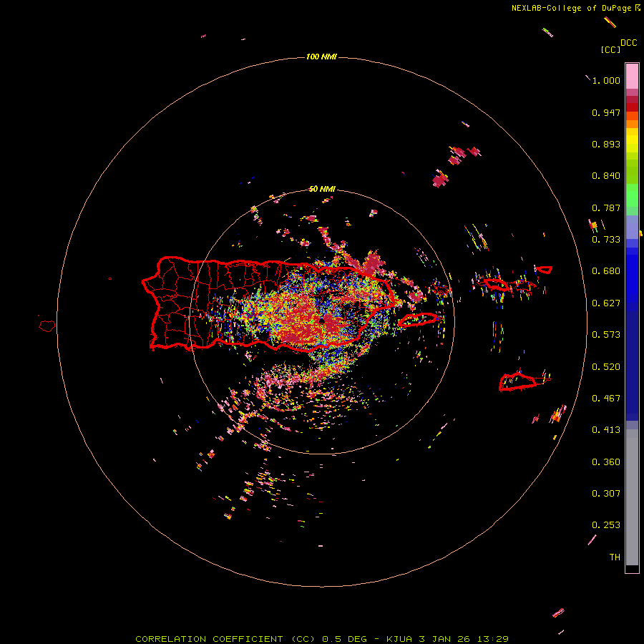
Task: Click the 0.307 scale value
Action: pyautogui.click(x=606, y=494)
